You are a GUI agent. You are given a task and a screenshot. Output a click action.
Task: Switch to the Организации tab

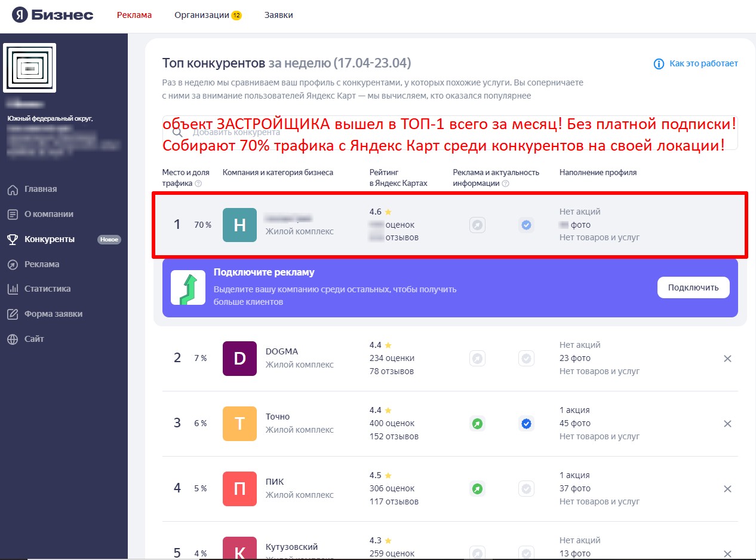point(202,15)
